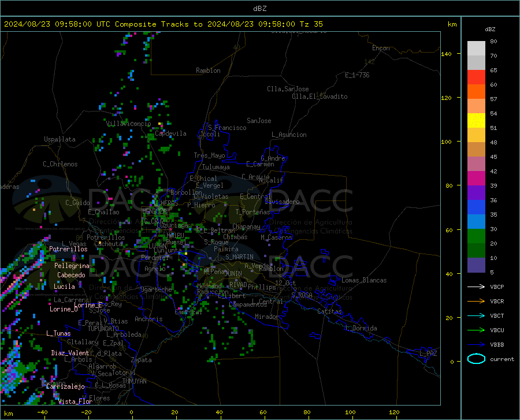The image size is (520, 420).
Task: Click the Villavicencio place label
Action: [x=129, y=124]
